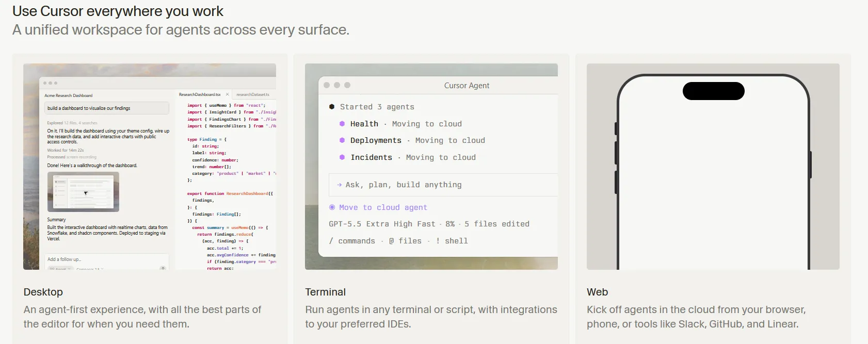Open the Desktop card heading
This screenshot has height=344, width=868.
pyautogui.click(x=43, y=292)
